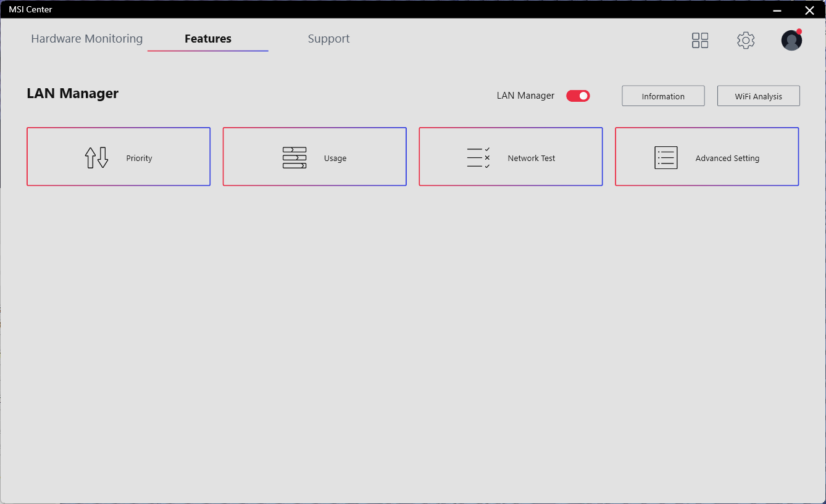
Task: Click the Priority up-down arrows icon
Action: 96,158
